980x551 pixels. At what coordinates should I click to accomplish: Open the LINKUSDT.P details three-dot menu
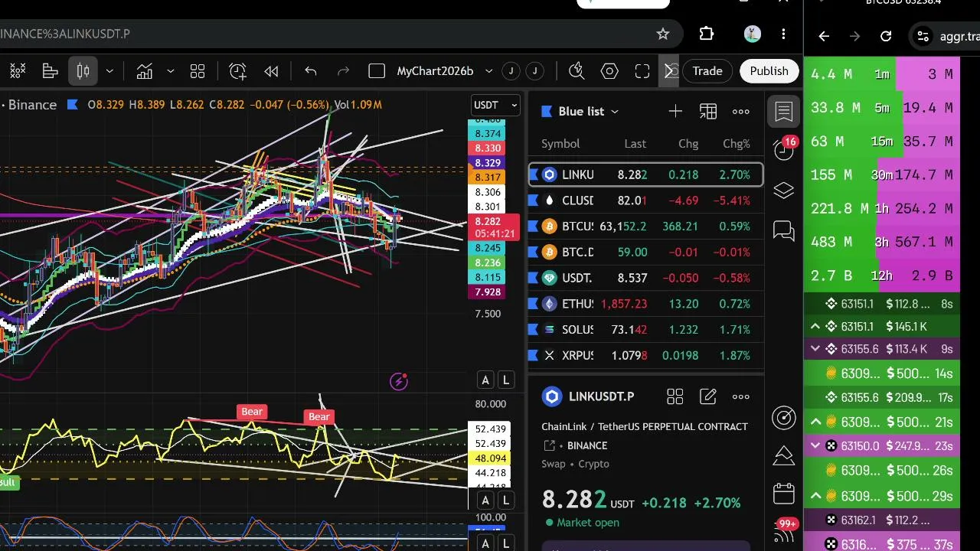coord(741,396)
